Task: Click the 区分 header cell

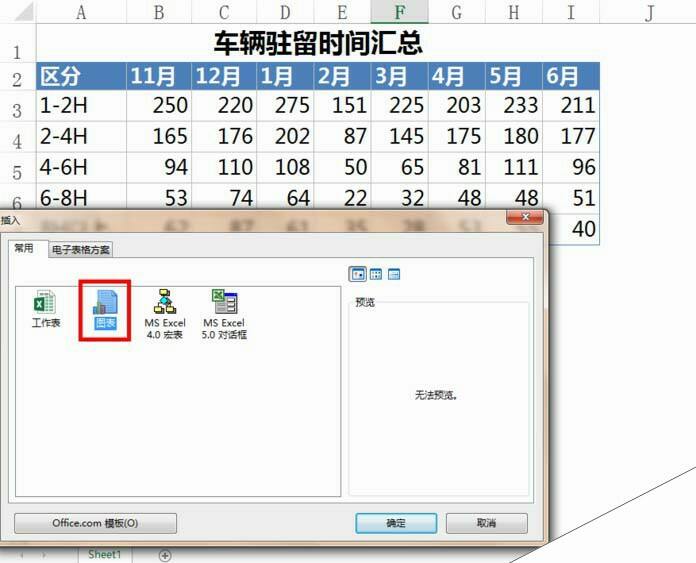Action: point(81,76)
